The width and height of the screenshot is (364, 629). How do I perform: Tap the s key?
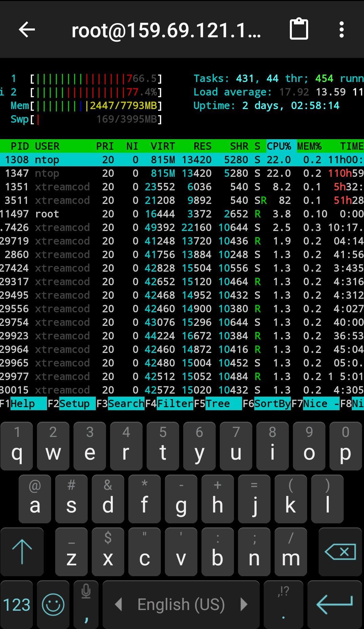(x=71, y=499)
